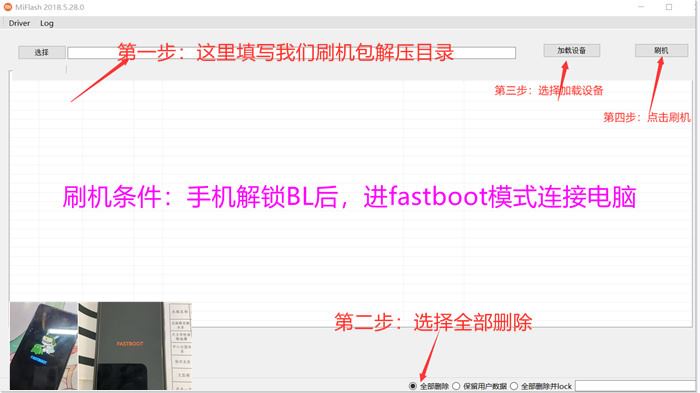Select the 保留用户数据 radio option
Screen dimensions: 700x393
[x=456, y=386]
